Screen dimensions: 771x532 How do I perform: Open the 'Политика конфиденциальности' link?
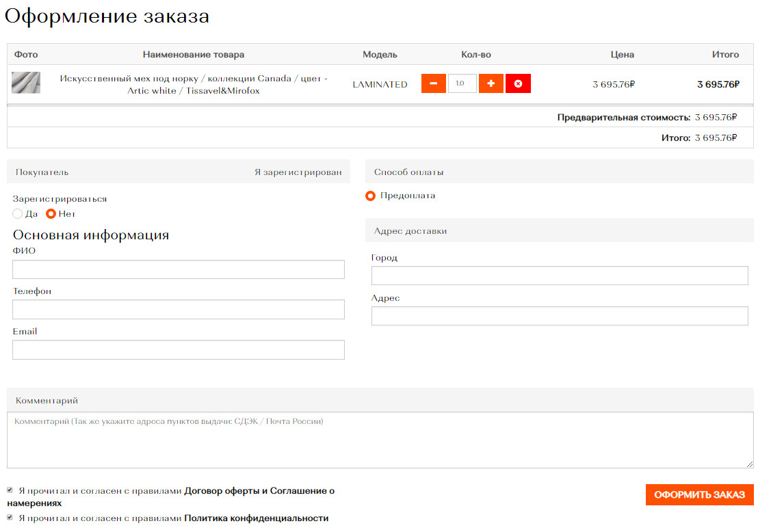click(x=256, y=518)
